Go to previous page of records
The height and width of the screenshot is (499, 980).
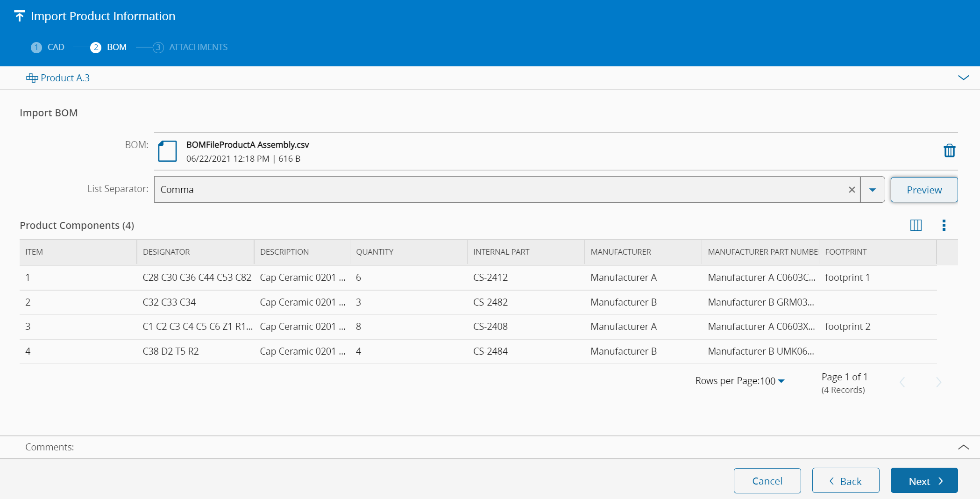(902, 383)
